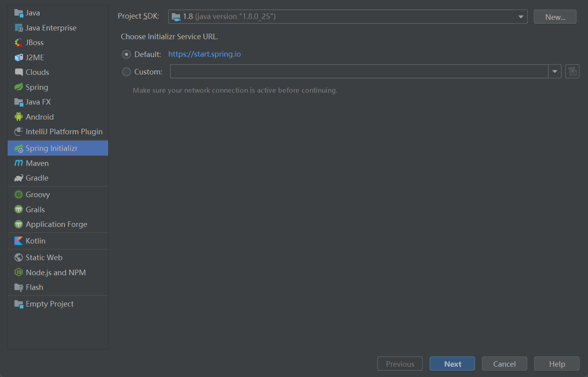
Task: Click the icon button beside Custom URL field
Action: pos(572,71)
